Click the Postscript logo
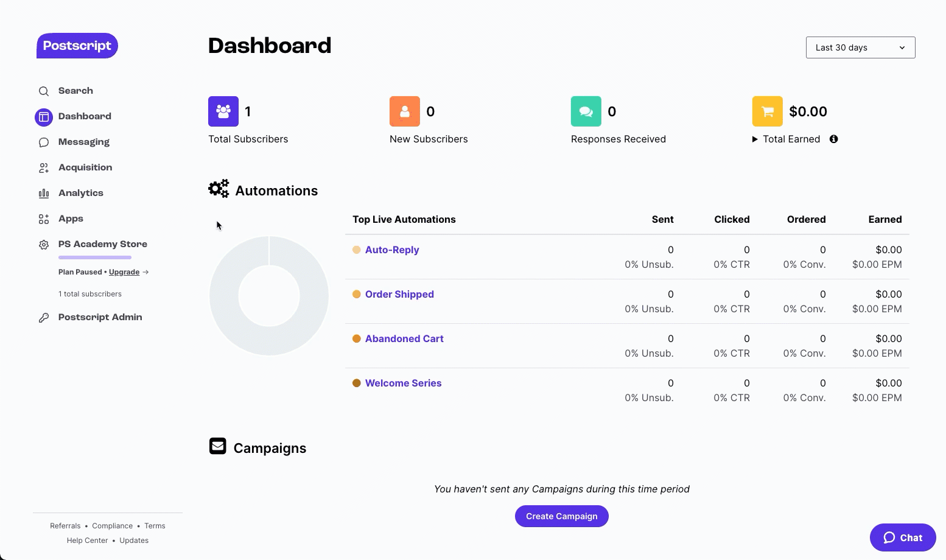Viewport: 946px width, 560px height. (x=77, y=46)
